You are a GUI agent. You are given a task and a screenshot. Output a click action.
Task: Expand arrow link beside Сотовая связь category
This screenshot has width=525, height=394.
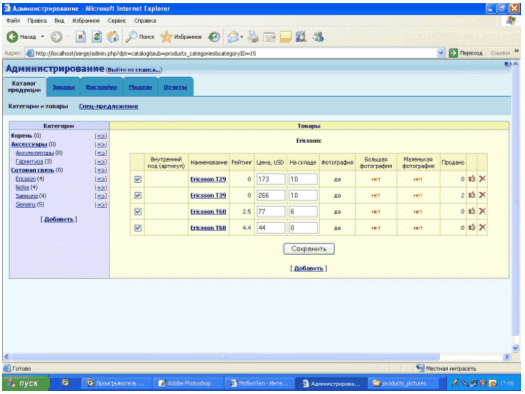(100, 170)
